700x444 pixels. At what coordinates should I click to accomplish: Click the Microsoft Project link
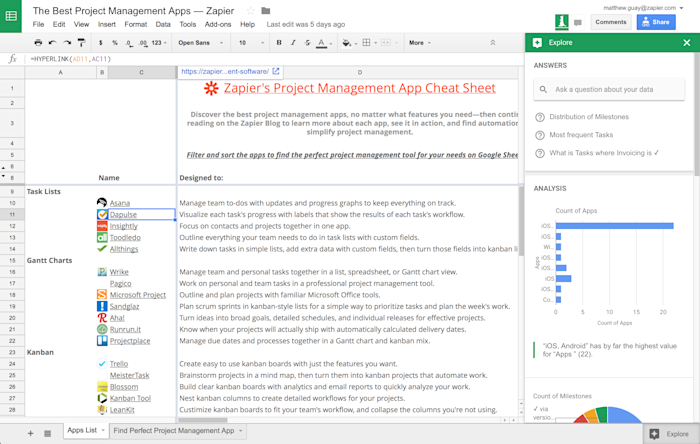tap(138, 295)
